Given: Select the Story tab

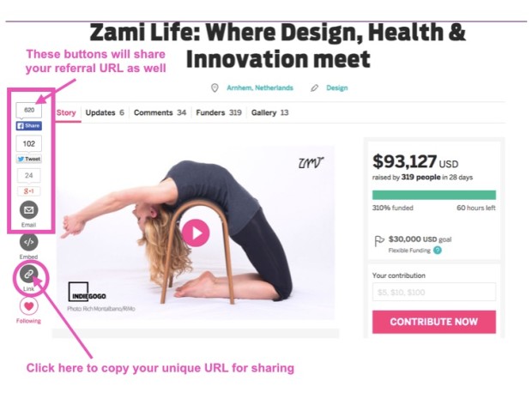Looking at the screenshot, I should point(66,112).
